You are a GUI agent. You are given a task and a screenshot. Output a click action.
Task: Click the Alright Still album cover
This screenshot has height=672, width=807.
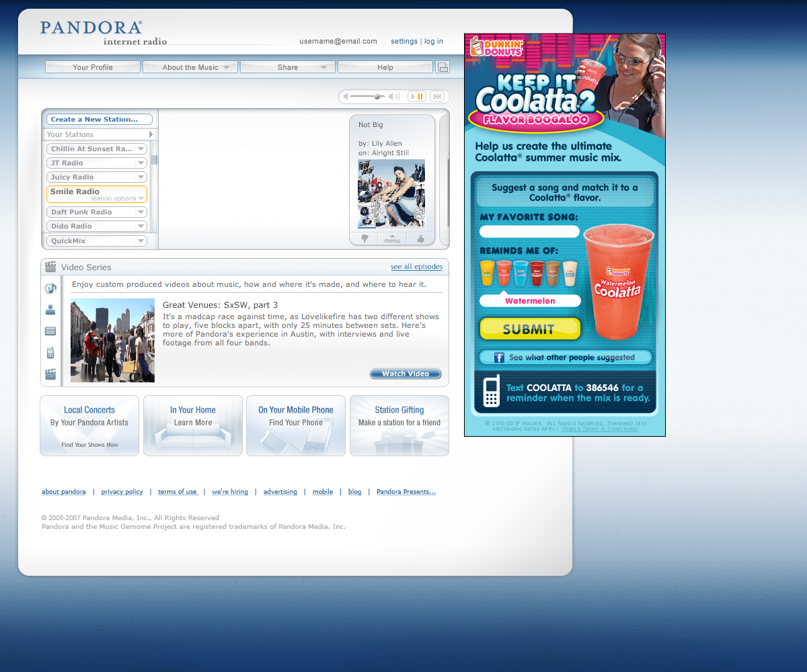[391, 194]
